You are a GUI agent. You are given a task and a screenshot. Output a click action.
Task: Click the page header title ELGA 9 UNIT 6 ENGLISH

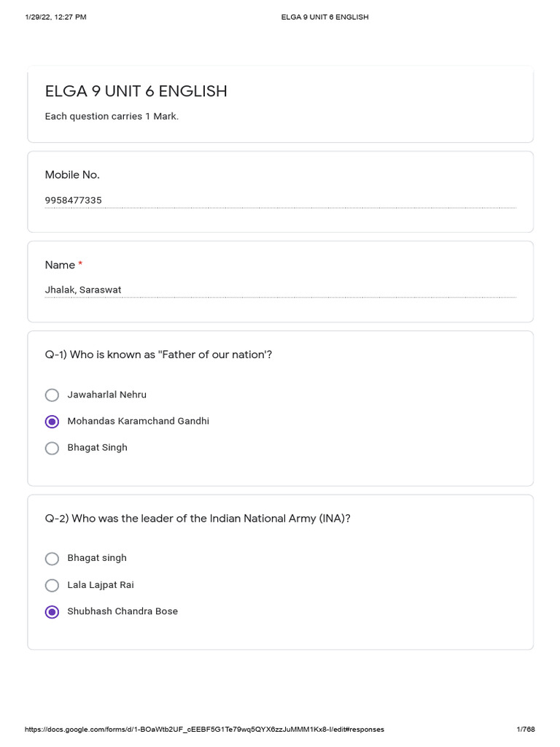324,17
